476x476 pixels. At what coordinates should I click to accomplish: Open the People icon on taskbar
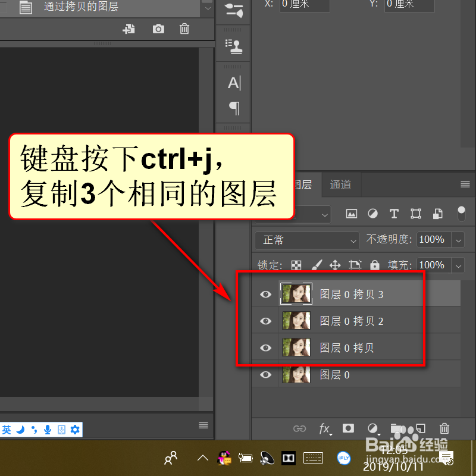click(x=171, y=458)
